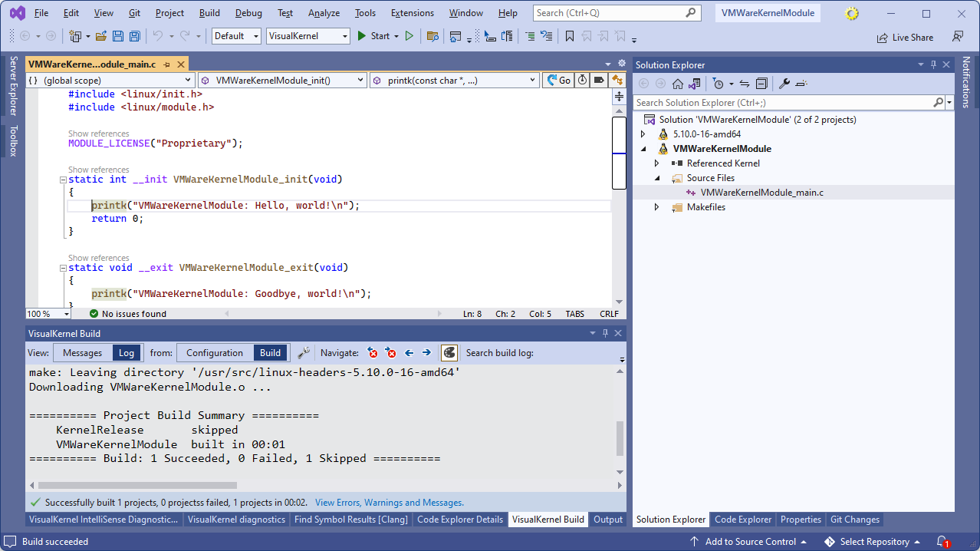
Task: Click the stopwatch icon beside Go
Action: click(582, 80)
